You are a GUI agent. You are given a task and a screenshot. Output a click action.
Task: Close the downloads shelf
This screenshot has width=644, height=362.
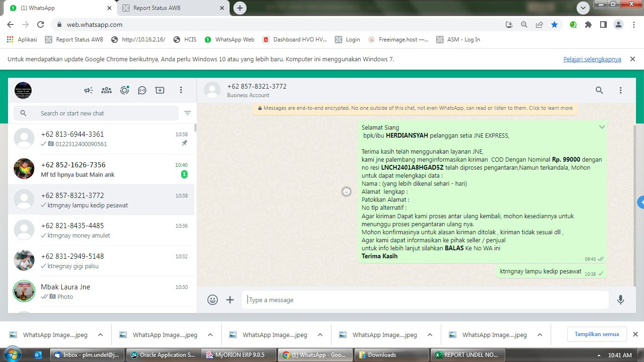(x=635, y=334)
